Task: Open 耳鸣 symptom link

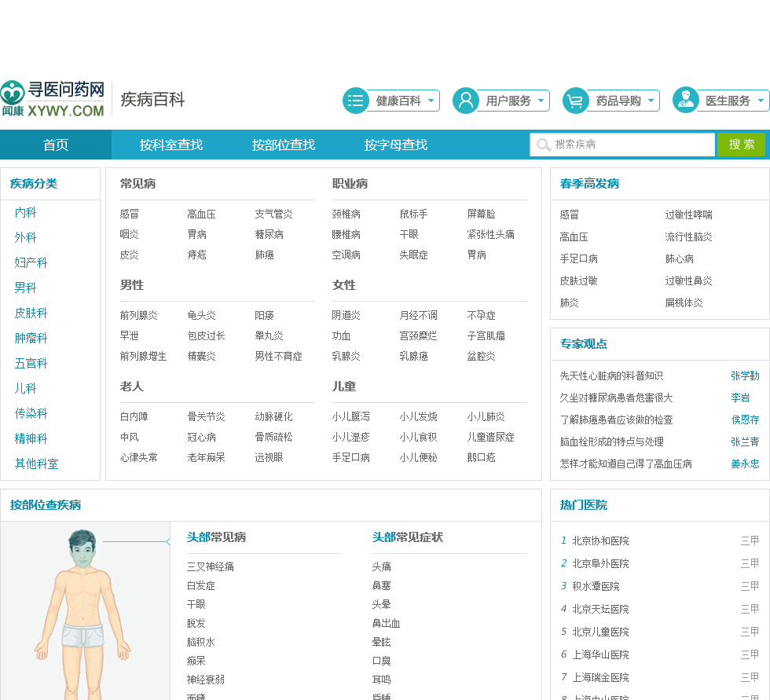Action: tap(382, 680)
